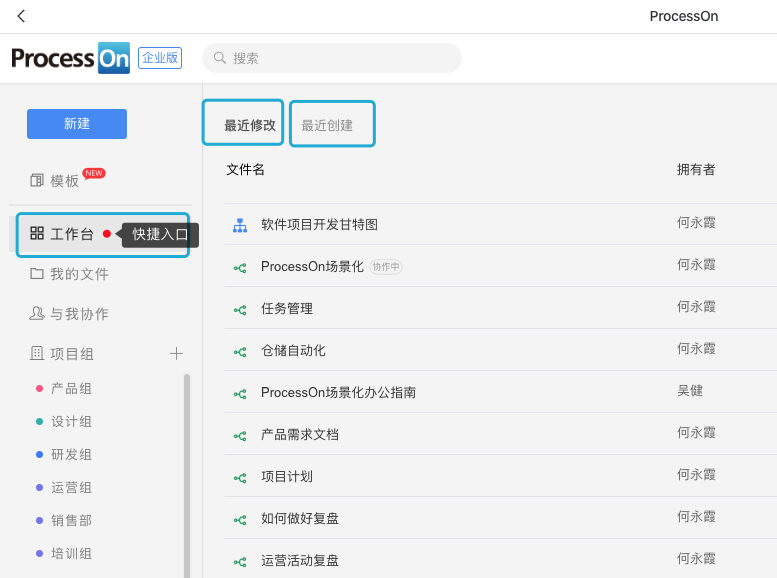This screenshot has width=777, height=578.
Task: Click the 企业版 badge
Action: [160, 58]
